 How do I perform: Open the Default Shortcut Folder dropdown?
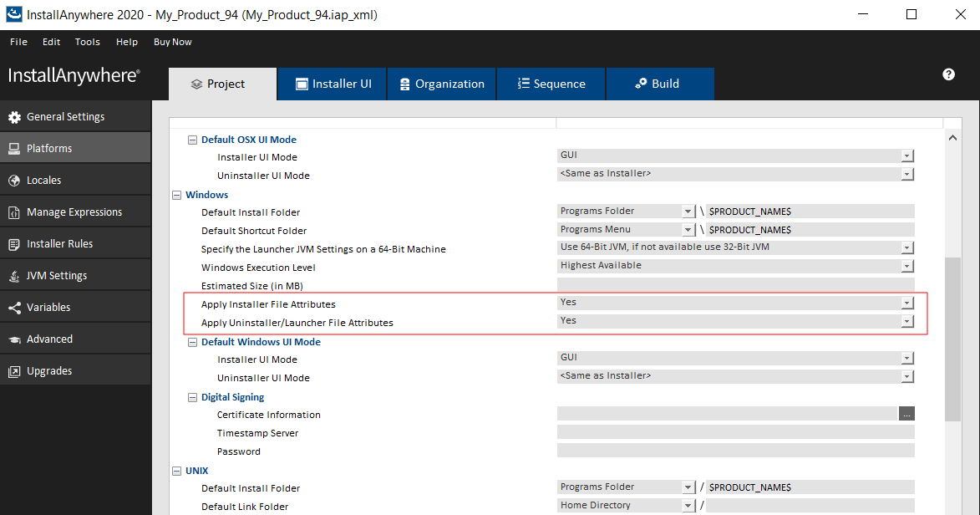[x=688, y=229]
